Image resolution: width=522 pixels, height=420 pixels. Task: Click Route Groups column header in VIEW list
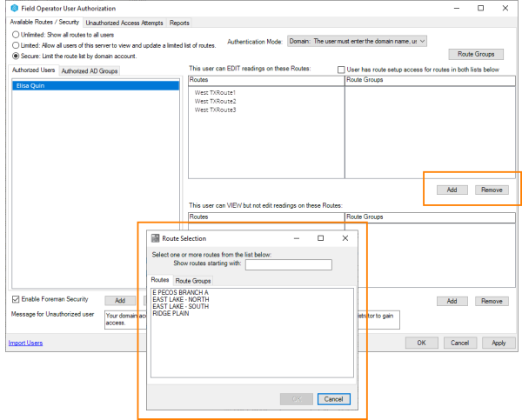point(430,217)
